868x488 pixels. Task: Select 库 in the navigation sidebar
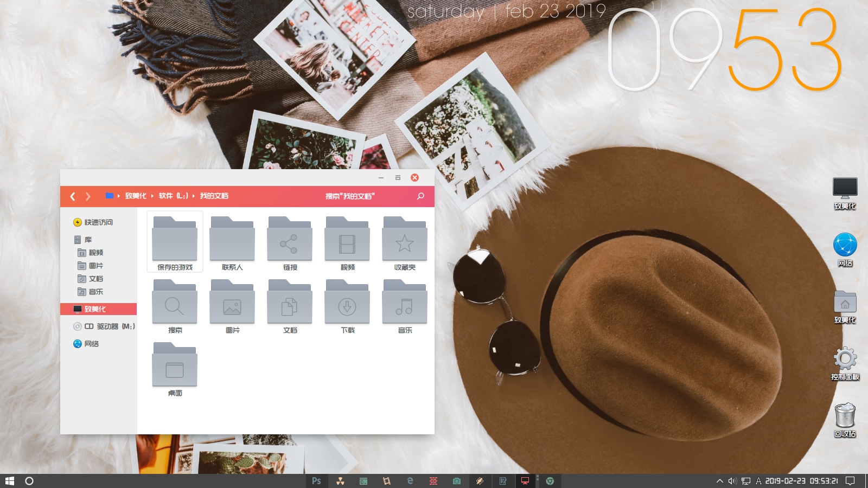(x=88, y=240)
